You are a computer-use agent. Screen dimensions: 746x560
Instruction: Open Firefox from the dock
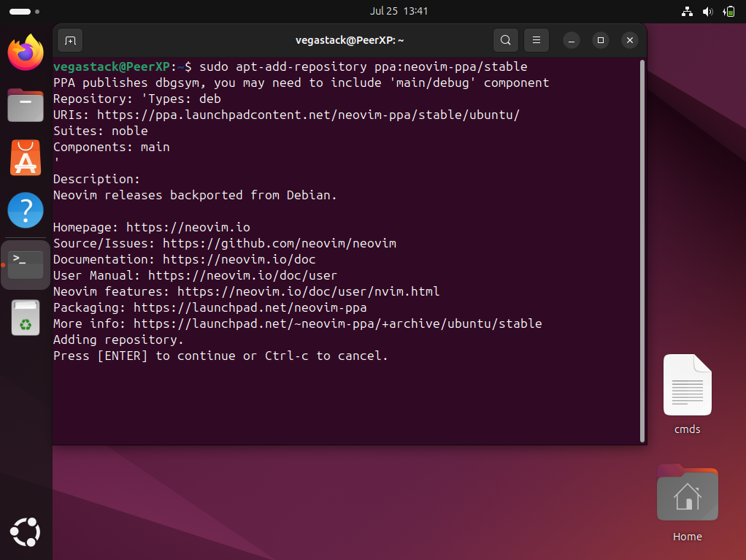(x=26, y=52)
